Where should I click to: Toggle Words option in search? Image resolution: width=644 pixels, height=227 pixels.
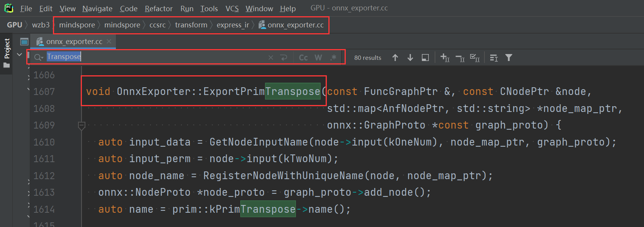click(x=318, y=58)
